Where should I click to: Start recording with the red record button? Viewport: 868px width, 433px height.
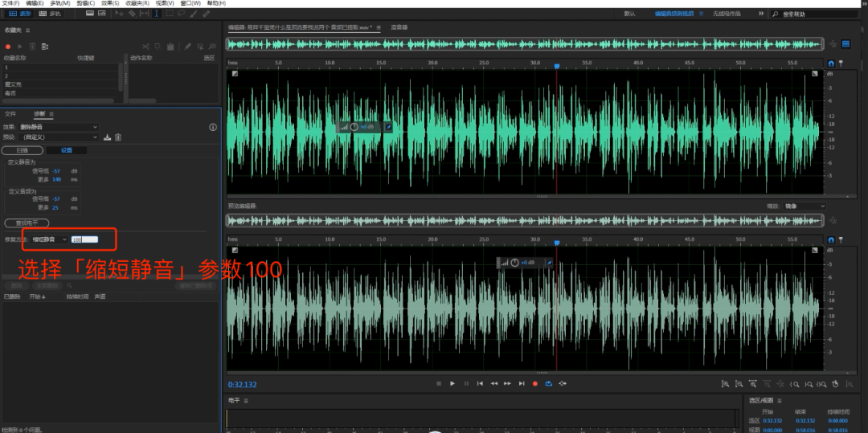pyautogui.click(x=535, y=383)
